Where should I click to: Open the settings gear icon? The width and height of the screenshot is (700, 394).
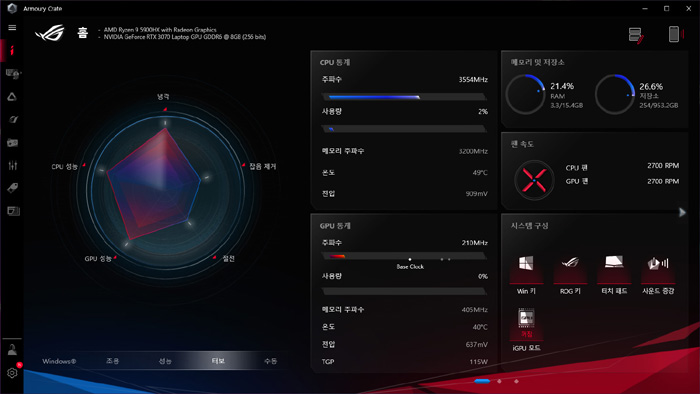[x=12, y=373]
